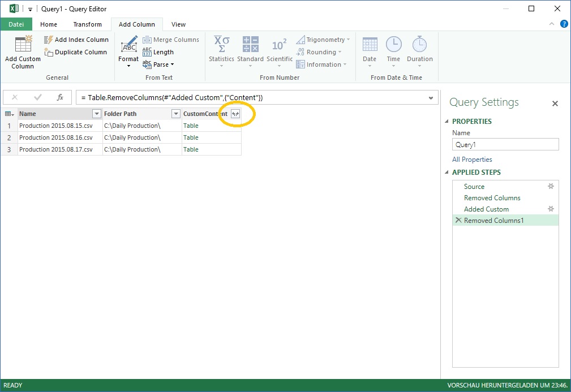The image size is (571, 392).
Task: Click the Standard arithmetic operations icon
Action: click(250, 44)
